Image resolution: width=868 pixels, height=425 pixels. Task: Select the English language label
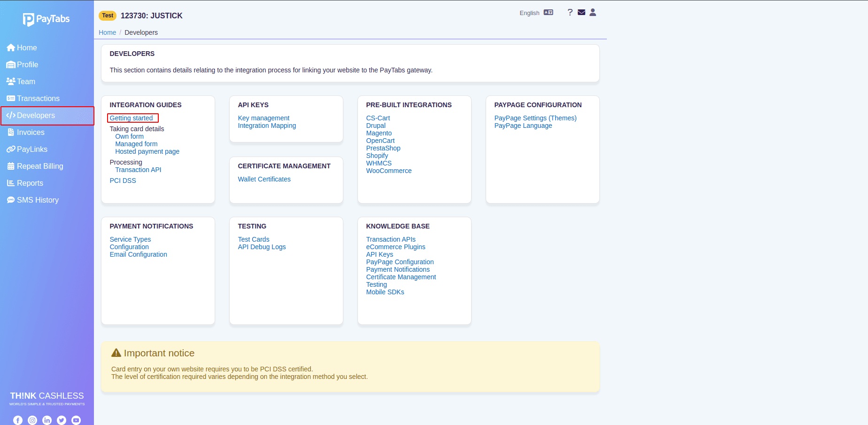[x=529, y=13]
